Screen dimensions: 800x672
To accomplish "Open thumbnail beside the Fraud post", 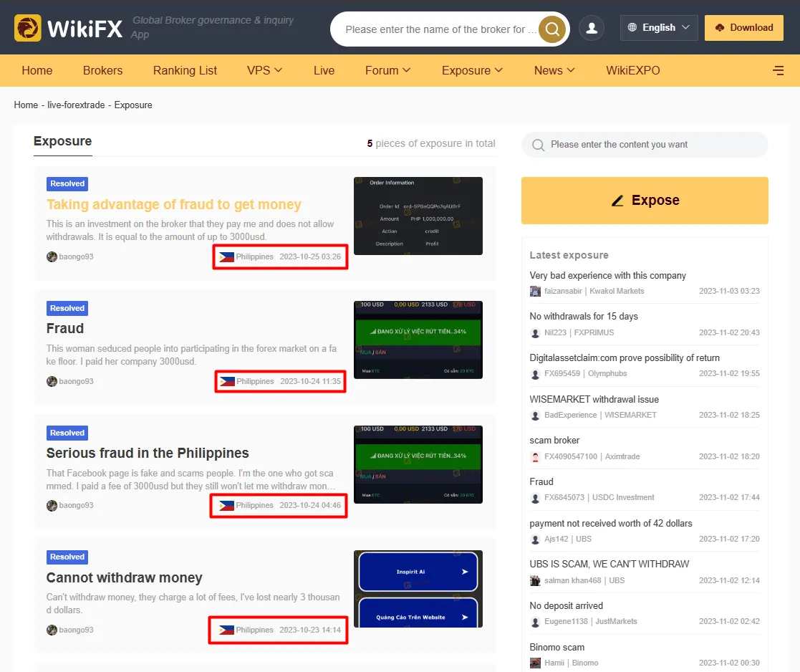I will point(418,340).
